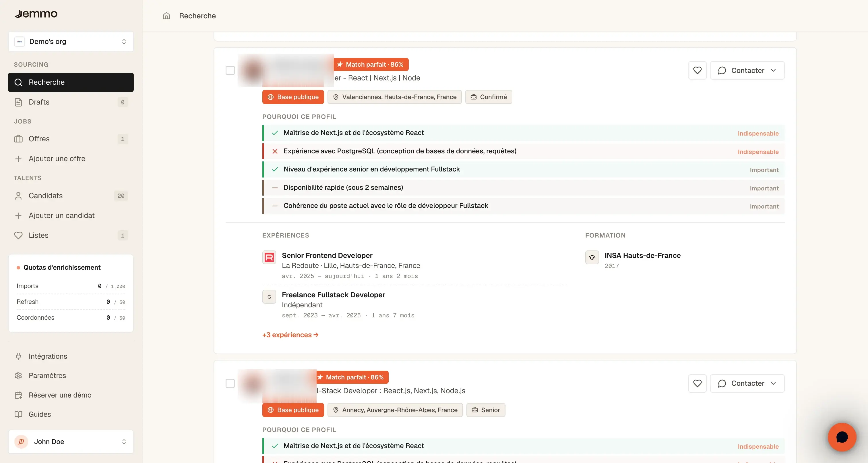Screen dimensions: 868x463
Task: Click Recherche breadcrumb text
Action: 197,16
